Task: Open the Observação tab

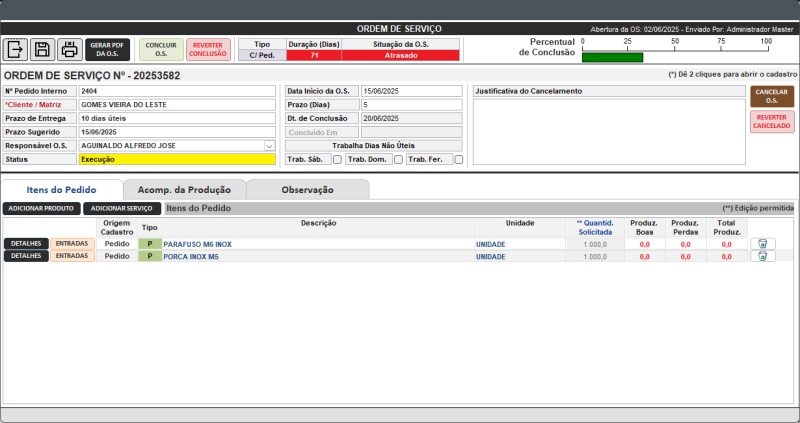Action: pyautogui.click(x=307, y=189)
